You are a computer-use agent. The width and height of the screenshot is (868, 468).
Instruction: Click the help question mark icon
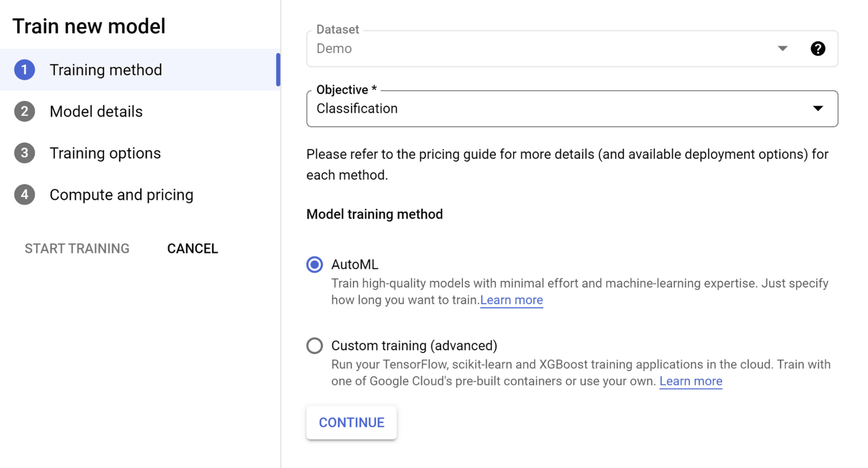point(818,49)
